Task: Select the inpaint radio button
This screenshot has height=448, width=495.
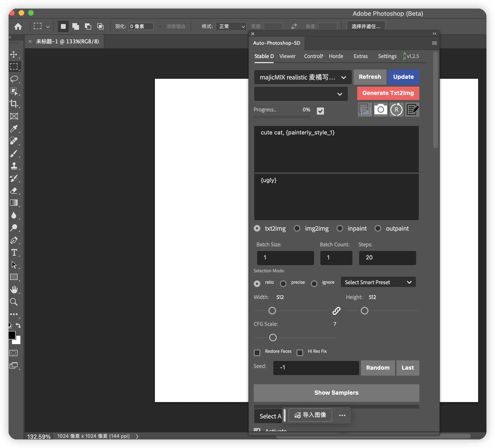Action: click(340, 229)
